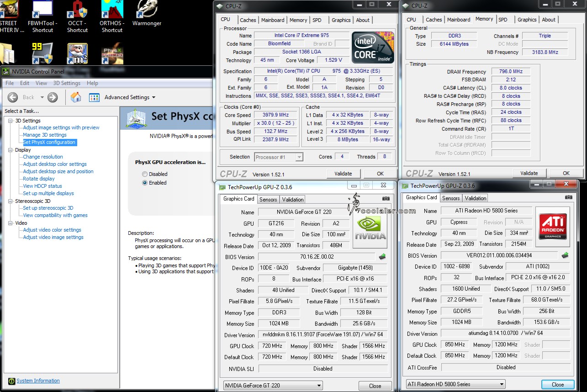
Task: Click Validate in the left CPU-Z window
Action: pos(343,174)
